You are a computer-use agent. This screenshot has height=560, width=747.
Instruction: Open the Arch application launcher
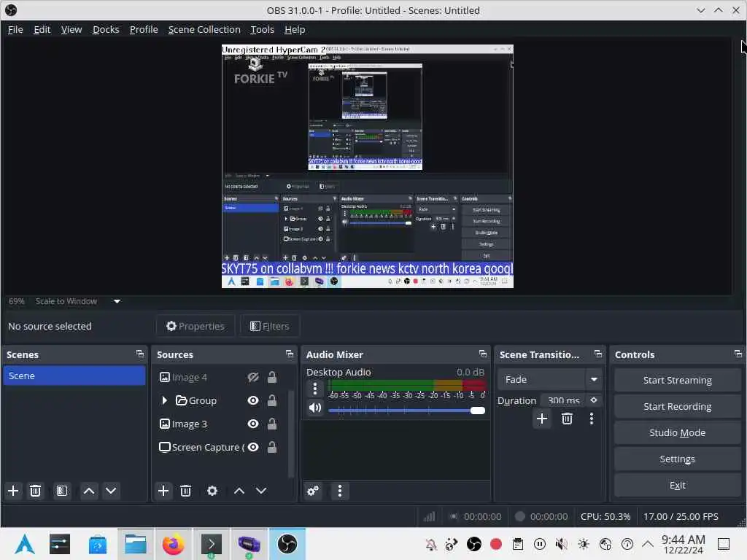tap(25, 544)
